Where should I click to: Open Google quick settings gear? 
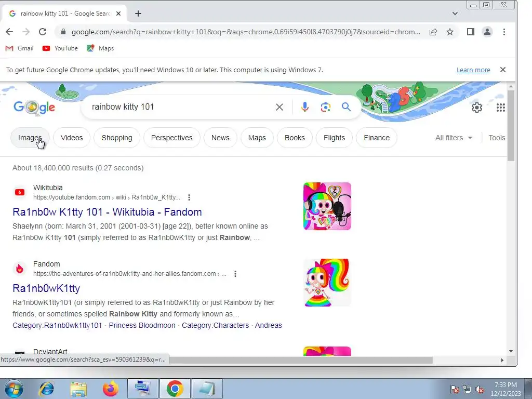click(x=477, y=108)
